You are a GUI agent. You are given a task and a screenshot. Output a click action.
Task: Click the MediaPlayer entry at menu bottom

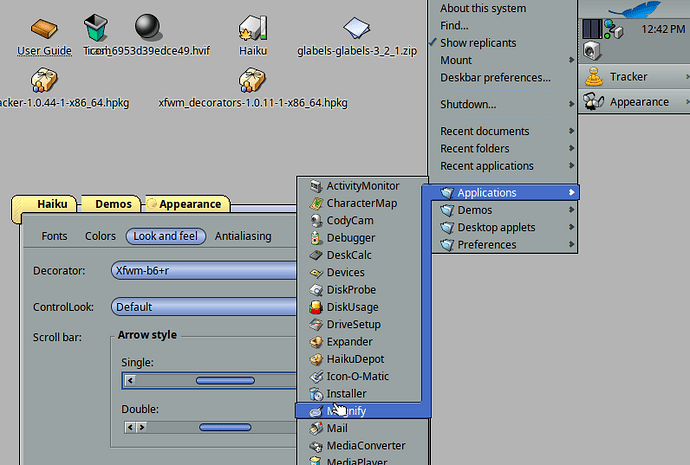363,461
